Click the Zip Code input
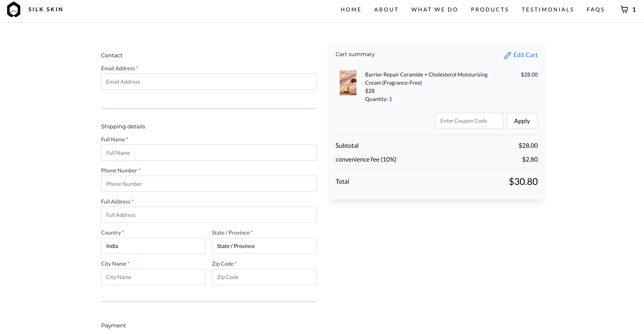This screenshot has height=334, width=644. (264, 277)
